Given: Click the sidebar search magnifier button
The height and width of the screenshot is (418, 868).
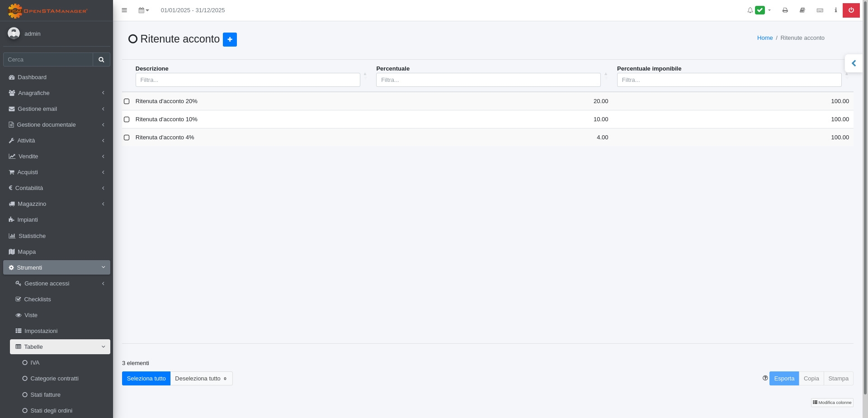Looking at the screenshot, I should pyautogui.click(x=101, y=60).
